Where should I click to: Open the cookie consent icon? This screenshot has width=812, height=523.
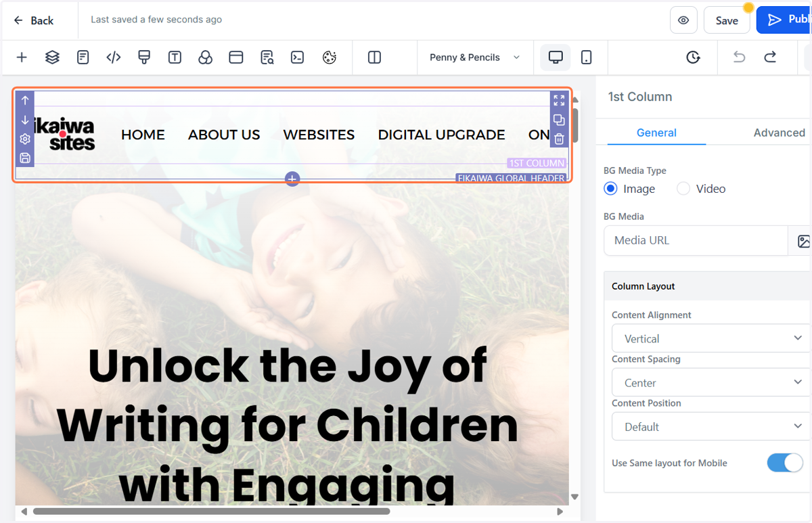point(329,58)
